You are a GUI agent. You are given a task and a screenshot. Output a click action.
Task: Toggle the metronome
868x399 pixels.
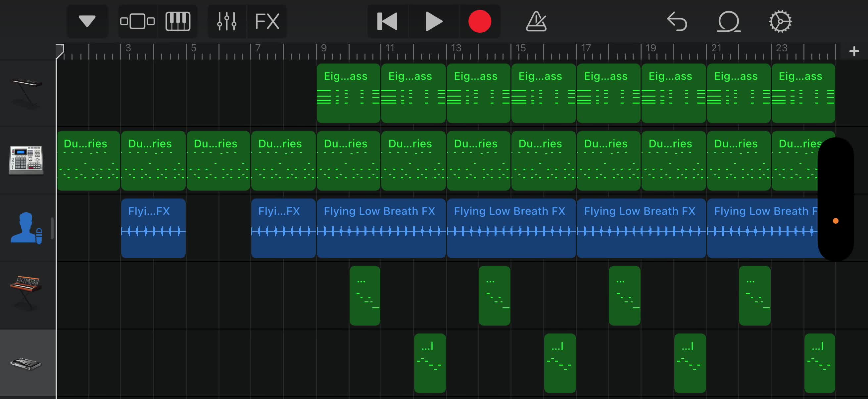point(536,21)
